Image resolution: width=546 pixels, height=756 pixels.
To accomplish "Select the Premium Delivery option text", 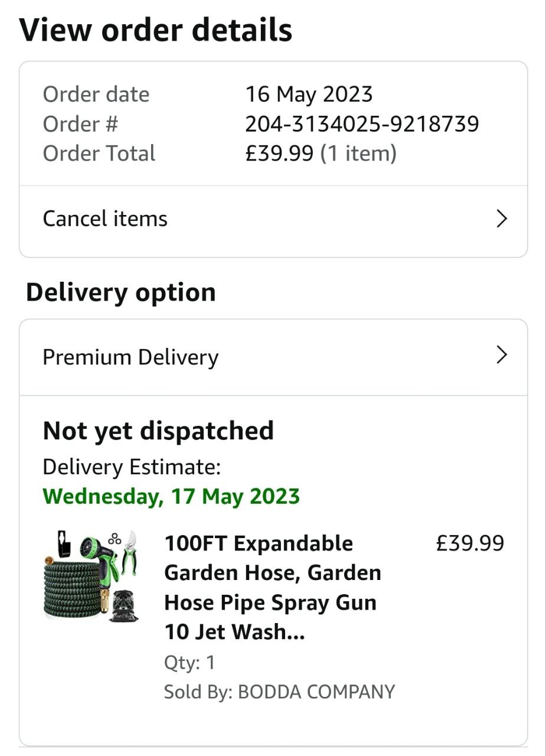I will pyautogui.click(x=130, y=357).
